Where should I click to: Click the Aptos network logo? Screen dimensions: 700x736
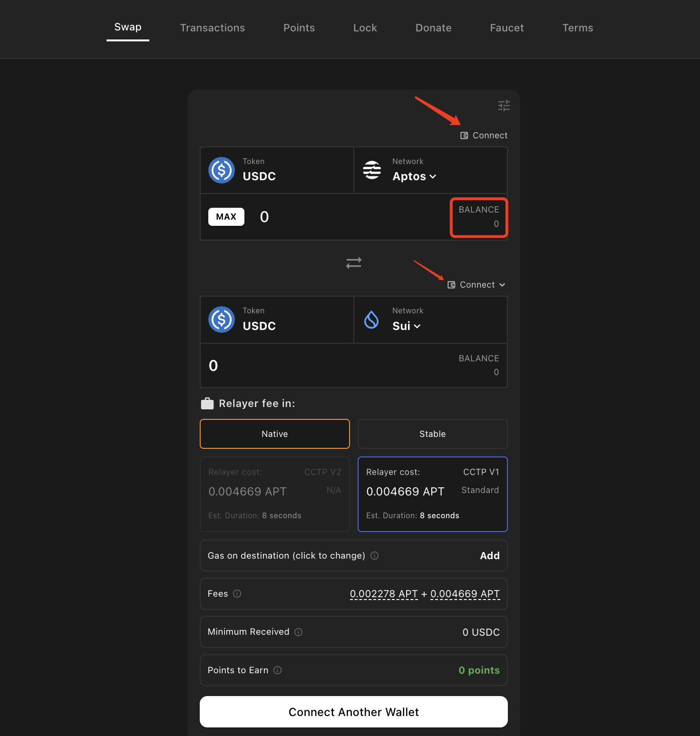click(372, 170)
